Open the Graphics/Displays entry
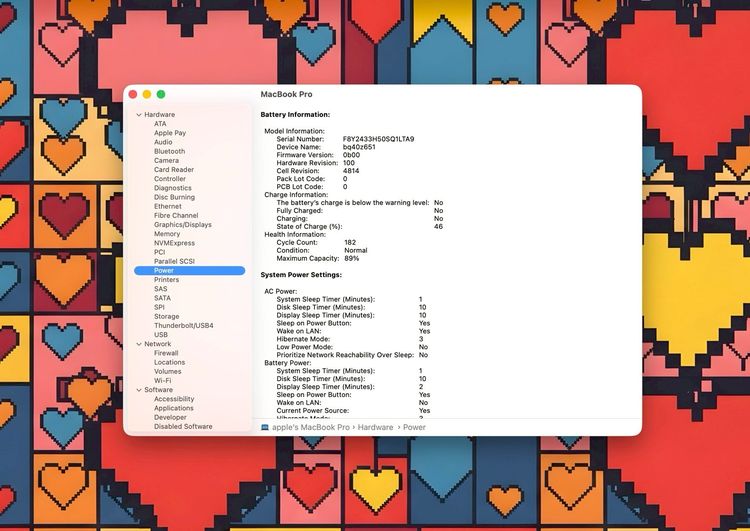Viewport: 750px width, 531px height. pyautogui.click(x=182, y=225)
